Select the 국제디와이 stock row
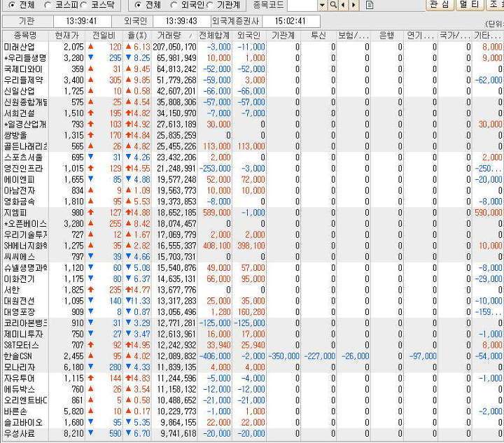Screen dimensions: 504x443 click(252, 69)
